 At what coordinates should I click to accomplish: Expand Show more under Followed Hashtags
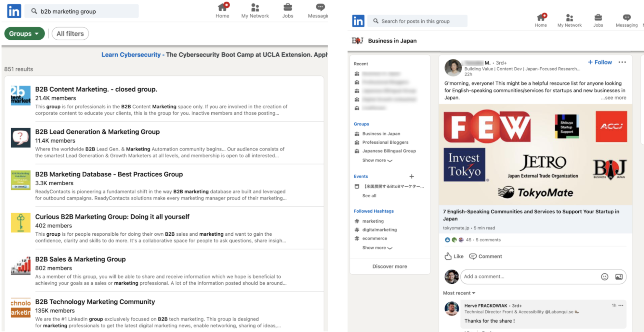point(377,248)
